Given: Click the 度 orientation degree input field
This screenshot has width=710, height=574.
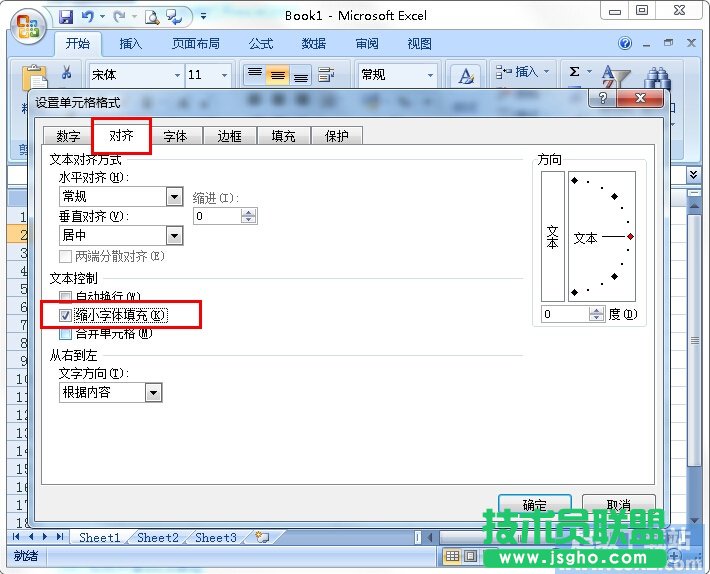Looking at the screenshot, I should pos(565,314).
